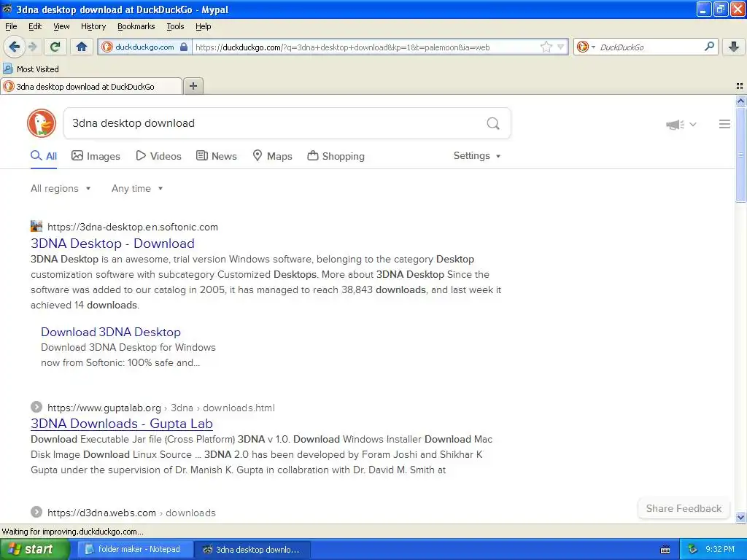The width and height of the screenshot is (747, 560).
Task: Click the search bar magnifier icon
Action: [709, 47]
